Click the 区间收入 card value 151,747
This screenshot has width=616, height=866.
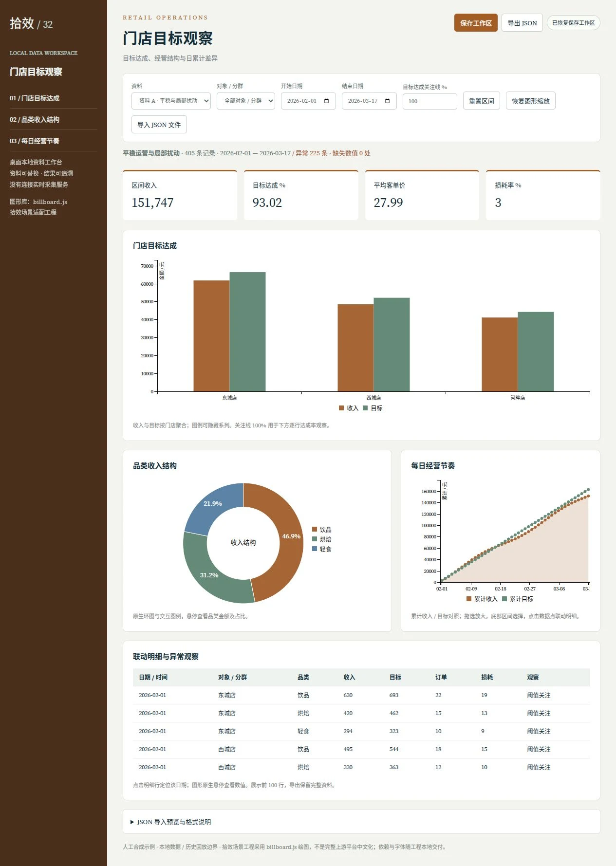click(x=152, y=203)
